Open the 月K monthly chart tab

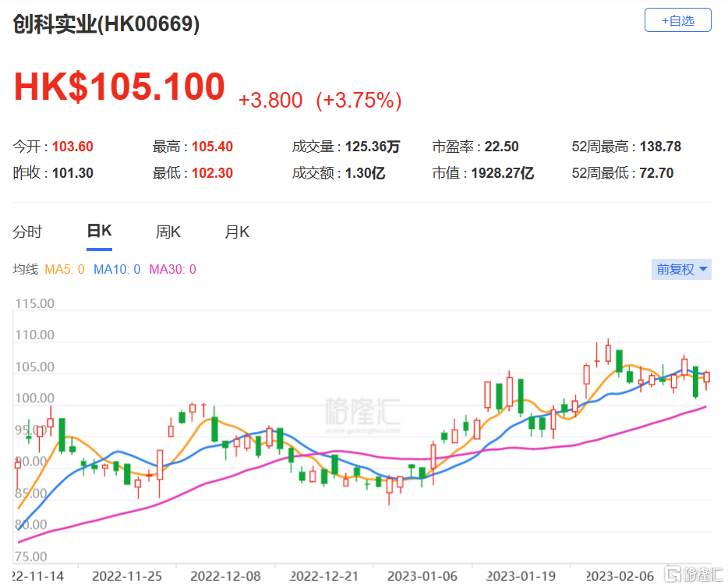237,232
